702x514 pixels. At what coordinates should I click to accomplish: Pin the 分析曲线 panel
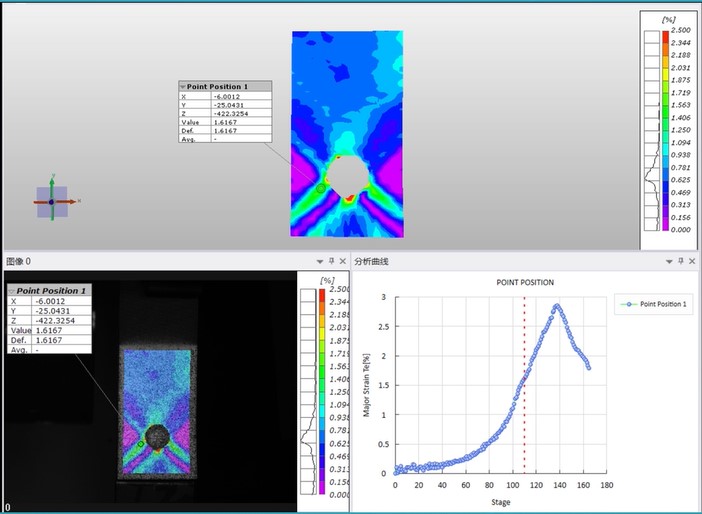(682, 261)
